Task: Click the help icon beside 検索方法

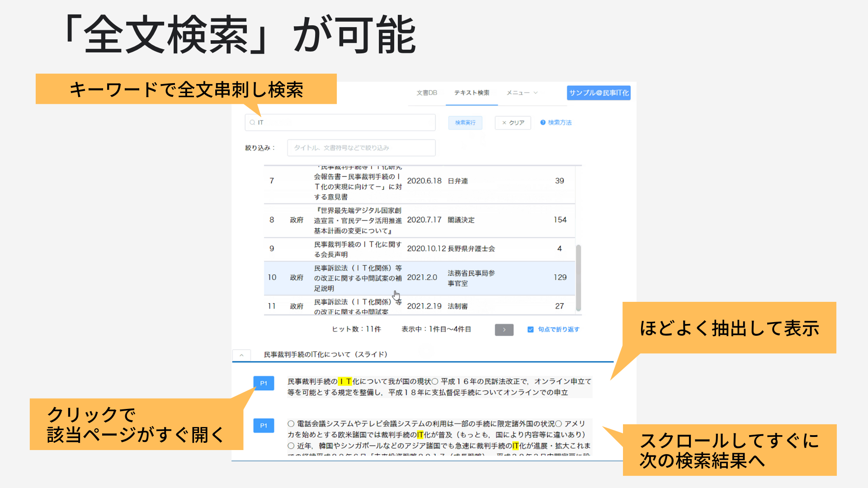Action: [x=542, y=122]
